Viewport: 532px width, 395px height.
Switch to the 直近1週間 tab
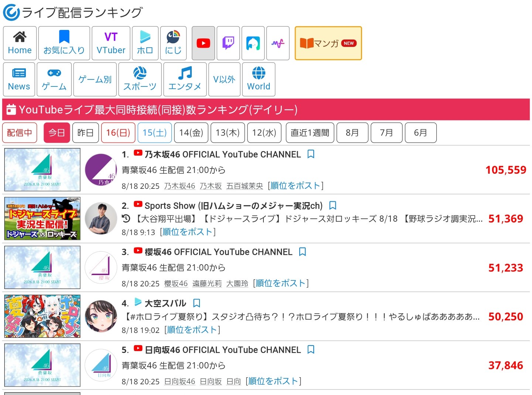[310, 133]
